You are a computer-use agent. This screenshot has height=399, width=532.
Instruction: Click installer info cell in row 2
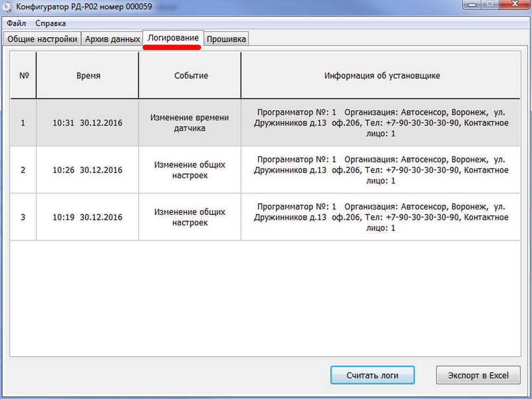pos(380,170)
